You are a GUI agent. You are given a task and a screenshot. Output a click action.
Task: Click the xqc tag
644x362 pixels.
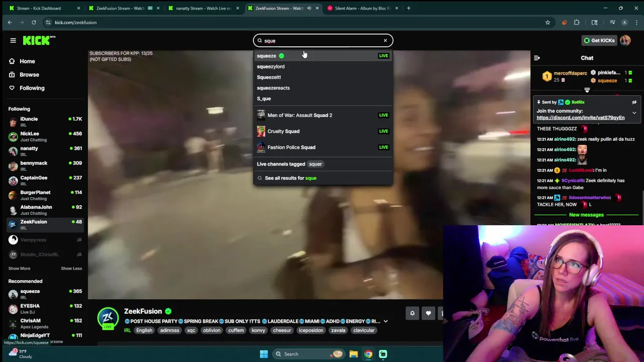[x=191, y=331]
